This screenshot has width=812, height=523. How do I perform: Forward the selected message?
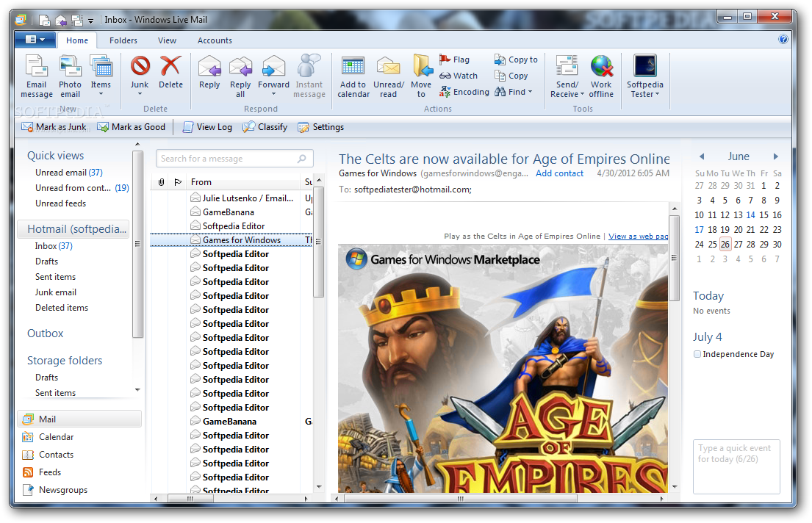[273, 71]
